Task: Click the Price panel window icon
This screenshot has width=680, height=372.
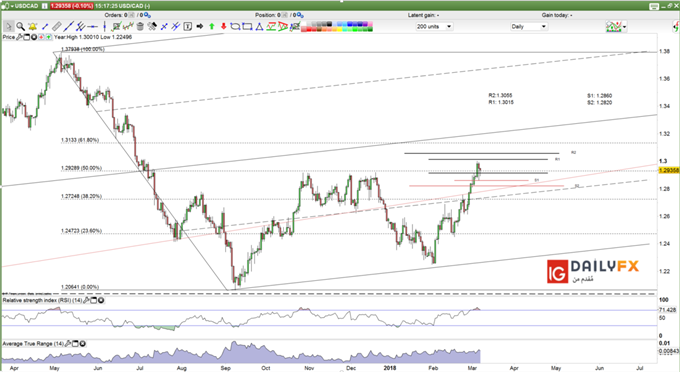Action: click(26, 37)
